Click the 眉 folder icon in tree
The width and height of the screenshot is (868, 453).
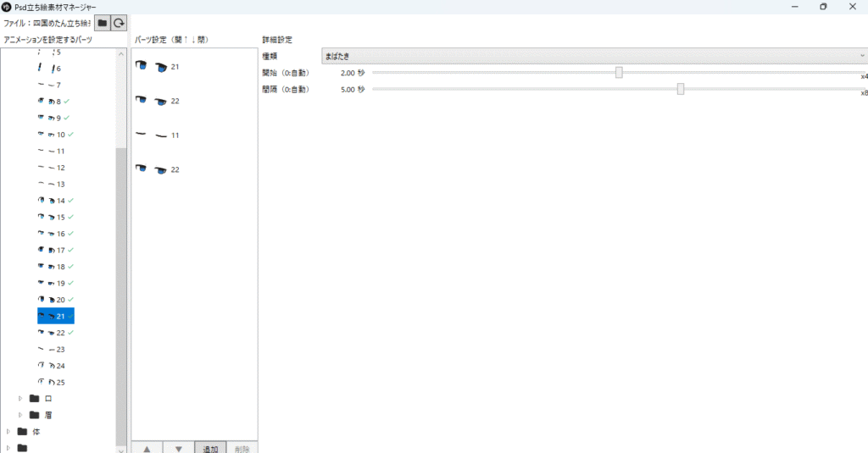click(35, 415)
